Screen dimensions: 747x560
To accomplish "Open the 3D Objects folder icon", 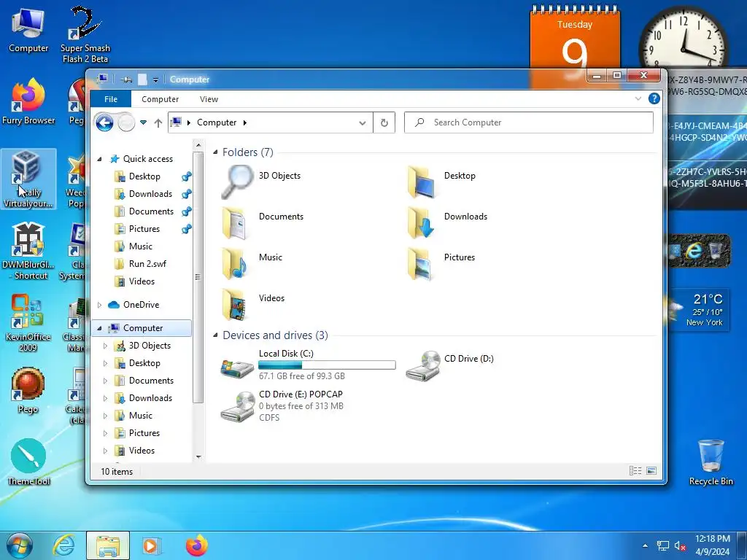I will coord(238,182).
